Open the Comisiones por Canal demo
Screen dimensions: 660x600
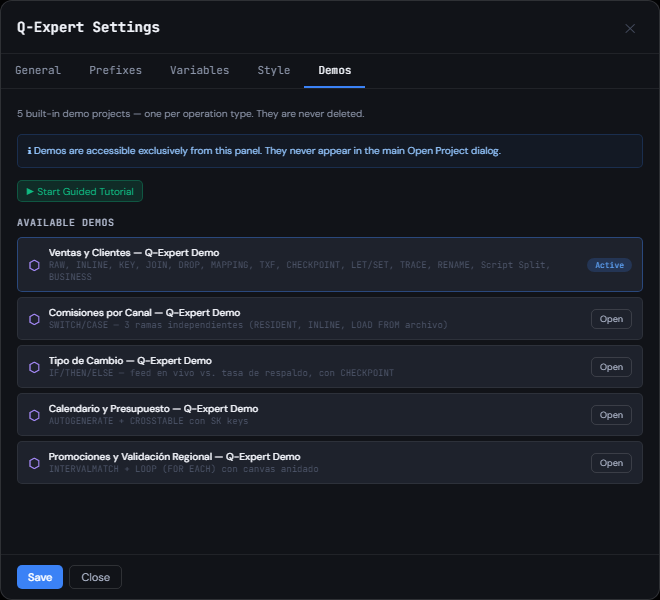pyautogui.click(x=611, y=319)
